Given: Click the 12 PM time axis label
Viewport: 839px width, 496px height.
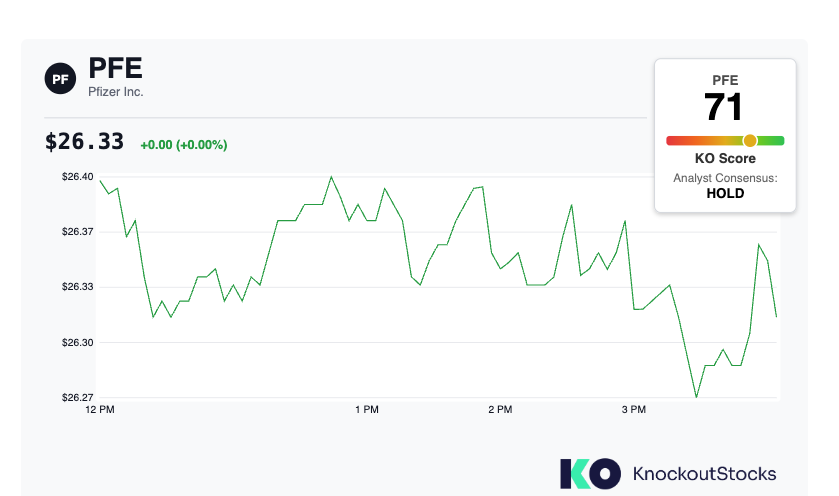Looking at the screenshot, I should [100, 410].
